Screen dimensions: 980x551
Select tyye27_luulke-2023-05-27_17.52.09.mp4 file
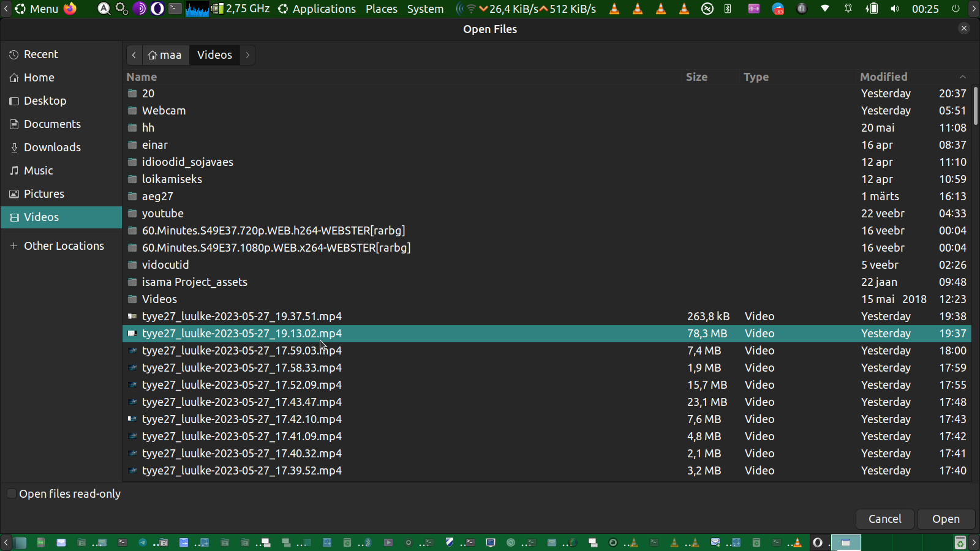click(x=241, y=385)
